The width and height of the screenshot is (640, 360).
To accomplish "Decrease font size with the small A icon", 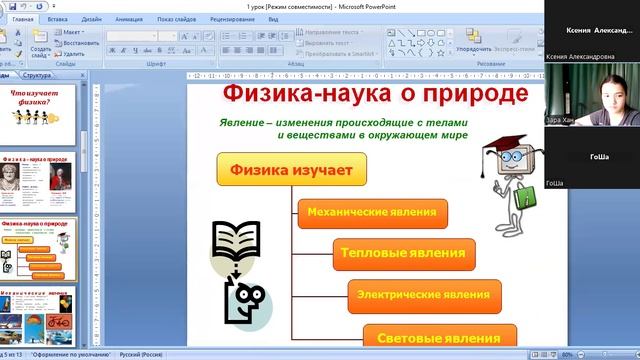I will (x=196, y=36).
